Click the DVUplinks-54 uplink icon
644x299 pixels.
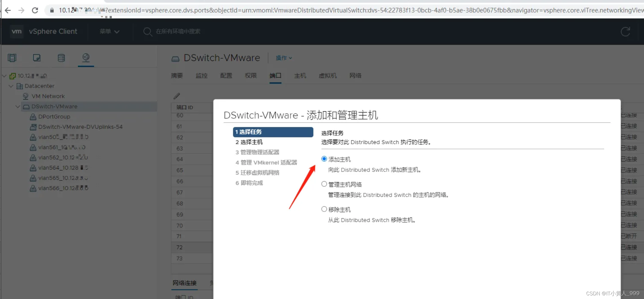coord(33,127)
